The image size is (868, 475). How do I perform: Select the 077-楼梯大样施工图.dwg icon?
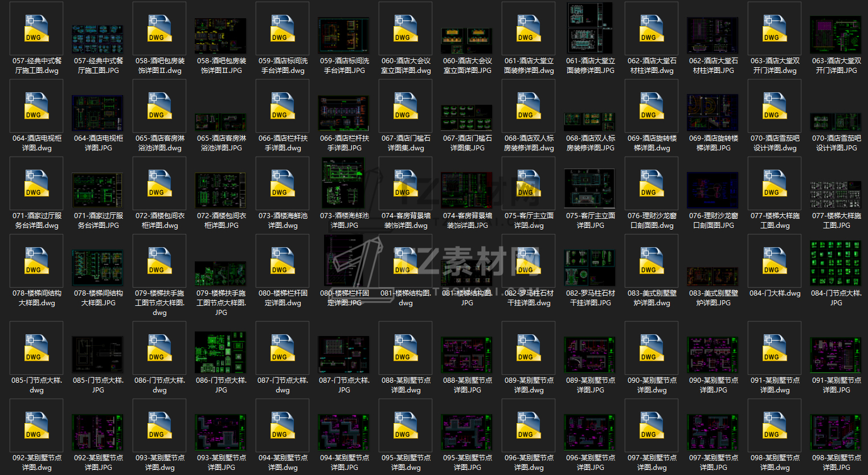[x=775, y=183]
